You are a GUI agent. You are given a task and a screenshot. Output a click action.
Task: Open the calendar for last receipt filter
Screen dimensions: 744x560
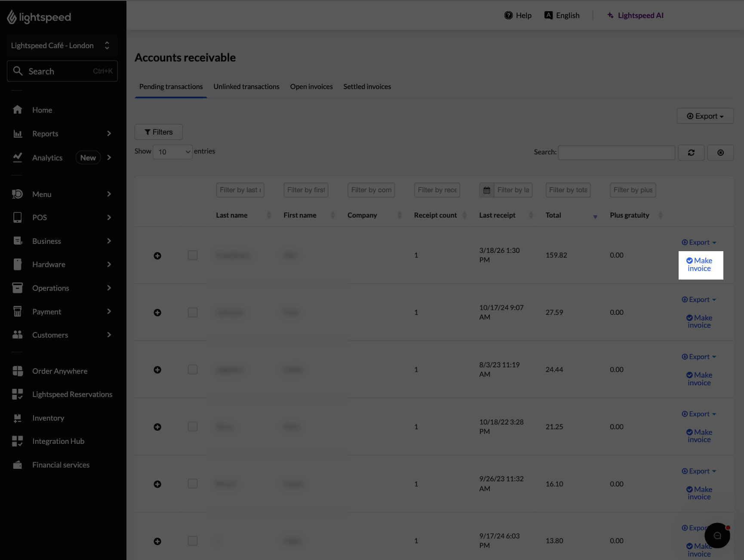point(486,190)
